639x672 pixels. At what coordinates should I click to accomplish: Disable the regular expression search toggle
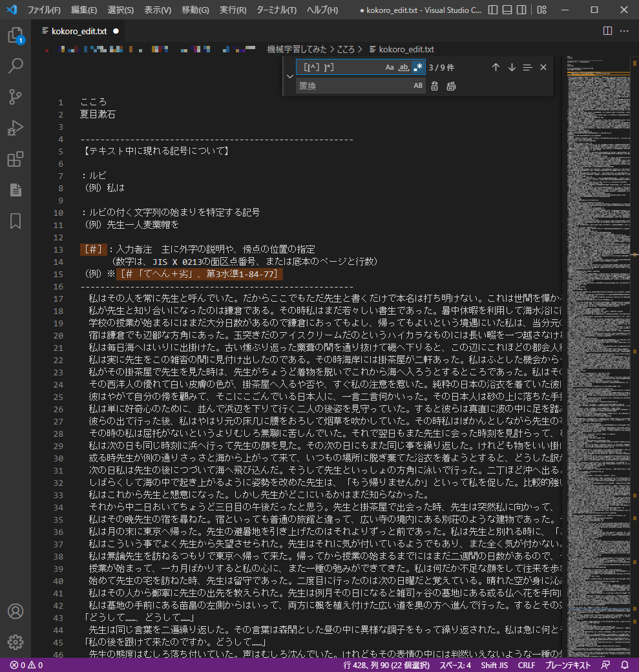click(418, 67)
